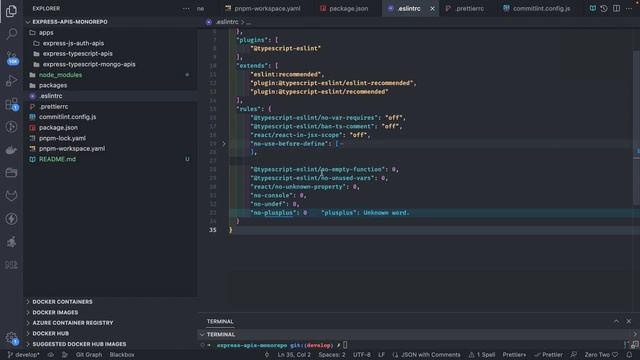Open the Search view in the activity bar

coord(11,34)
